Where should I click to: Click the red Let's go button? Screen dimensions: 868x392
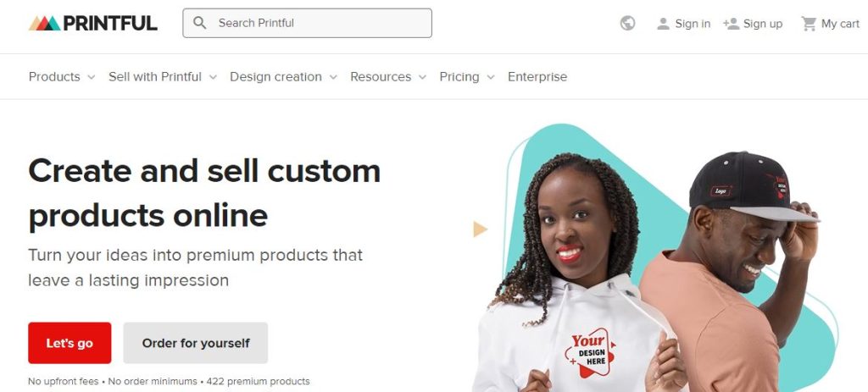tap(70, 343)
